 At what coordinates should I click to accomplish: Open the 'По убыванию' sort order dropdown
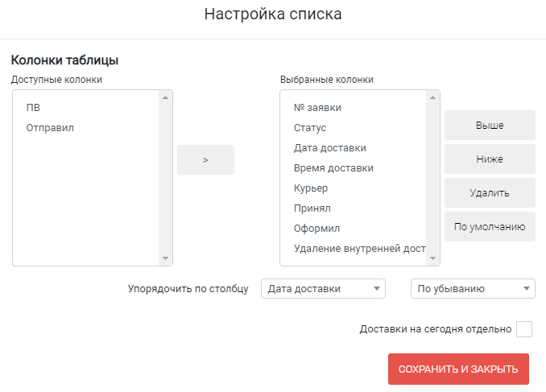click(473, 289)
